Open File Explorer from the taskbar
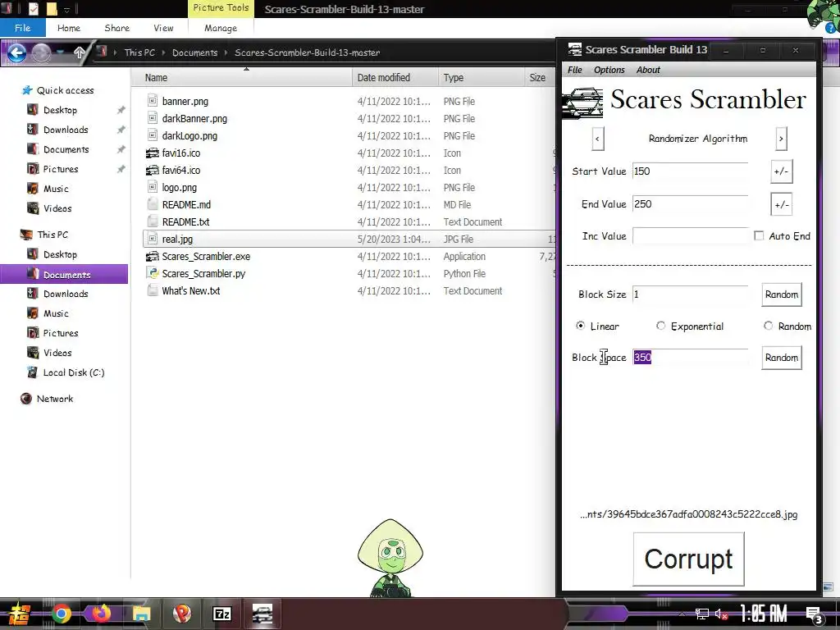 (141, 614)
